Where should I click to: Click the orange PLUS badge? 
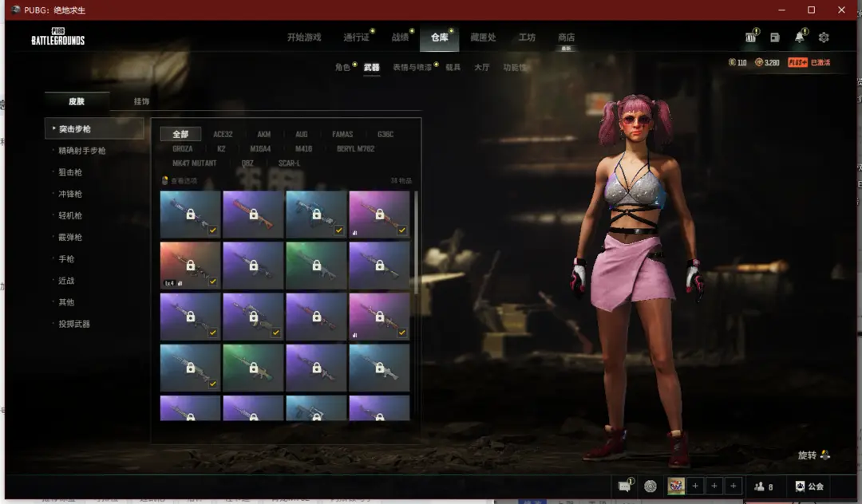click(x=797, y=62)
